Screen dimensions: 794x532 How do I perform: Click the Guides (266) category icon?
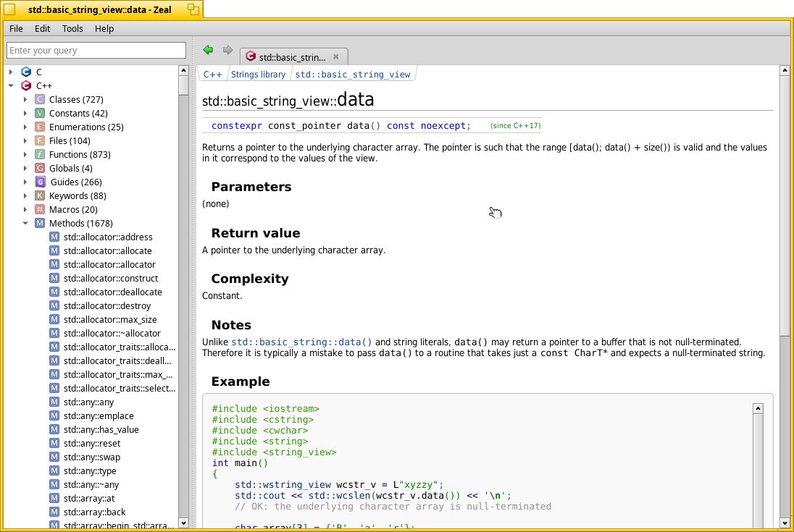40,182
